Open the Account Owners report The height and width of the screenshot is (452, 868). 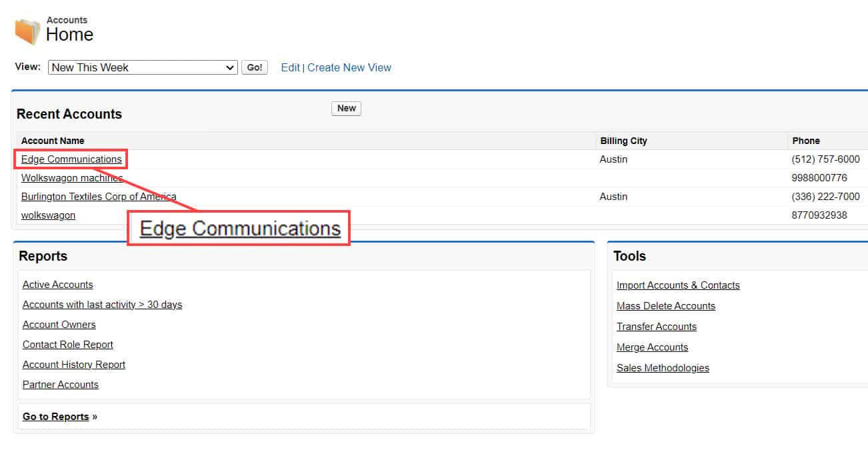59,325
